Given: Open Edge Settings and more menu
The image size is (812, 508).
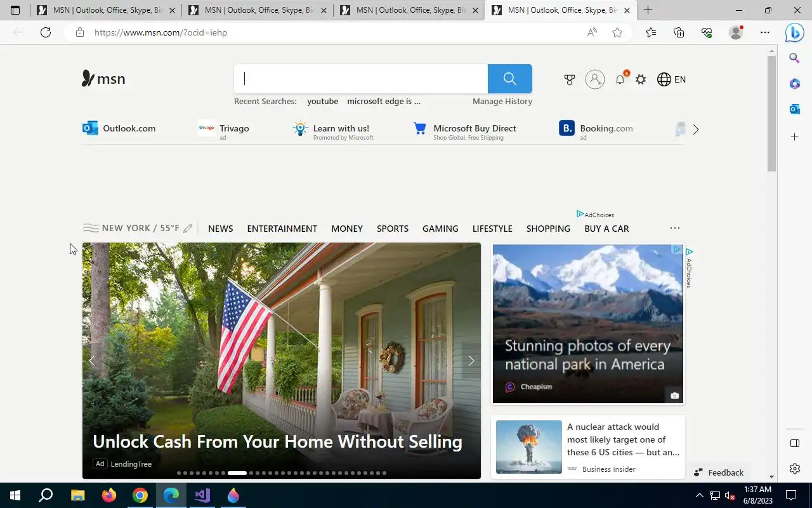Looking at the screenshot, I should coord(765,32).
